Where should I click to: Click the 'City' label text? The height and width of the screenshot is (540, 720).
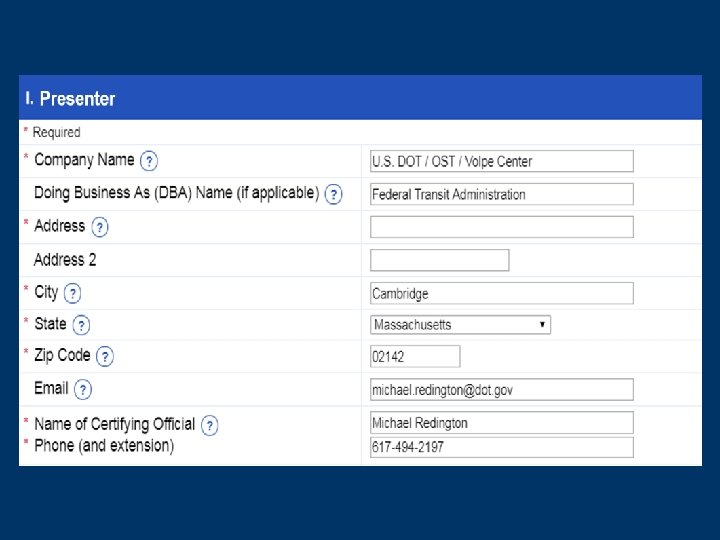coord(46,292)
